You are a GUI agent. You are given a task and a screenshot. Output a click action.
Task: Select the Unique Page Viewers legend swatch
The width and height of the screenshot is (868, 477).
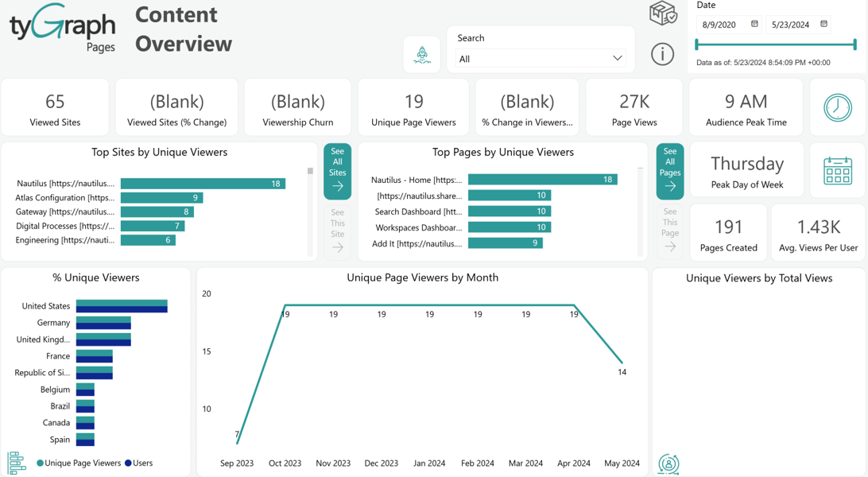[x=41, y=463]
